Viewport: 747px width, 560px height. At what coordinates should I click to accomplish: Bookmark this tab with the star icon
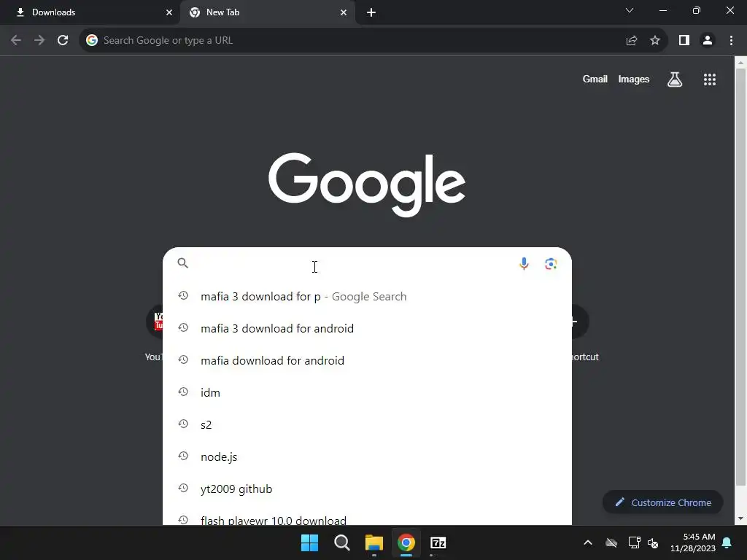click(x=655, y=41)
